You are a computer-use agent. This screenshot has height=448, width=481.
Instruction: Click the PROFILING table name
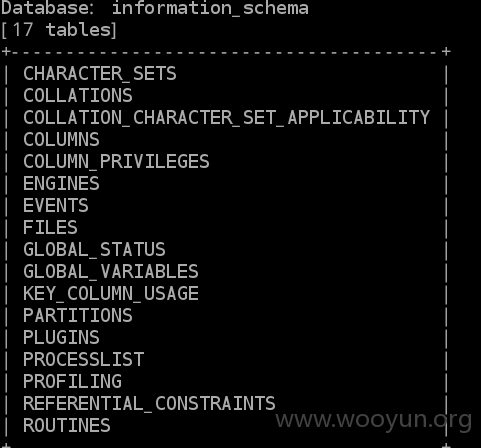tap(72, 381)
